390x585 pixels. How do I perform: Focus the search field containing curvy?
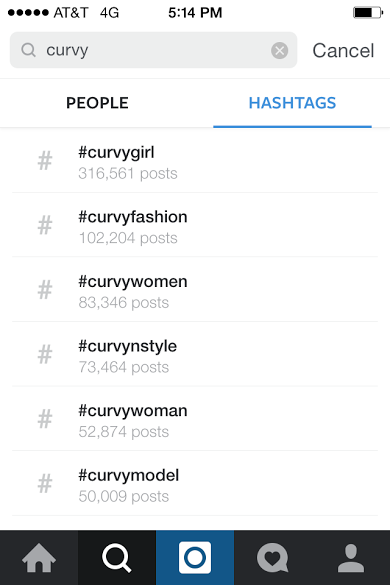[x=153, y=50]
